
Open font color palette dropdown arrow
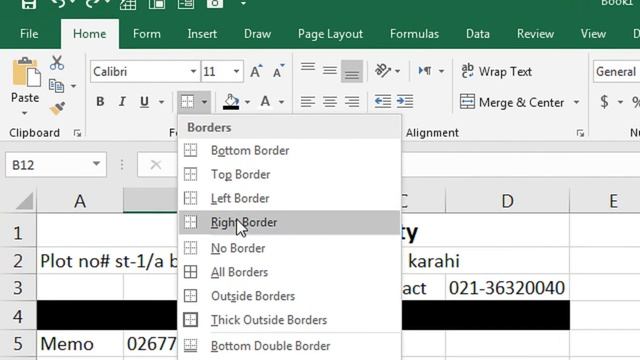tap(281, 102)
